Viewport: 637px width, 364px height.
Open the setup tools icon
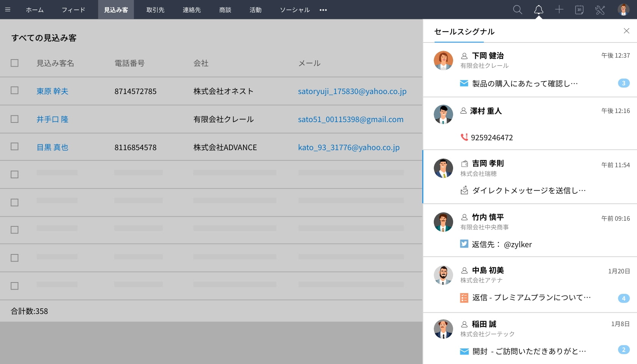coord(600,10)
